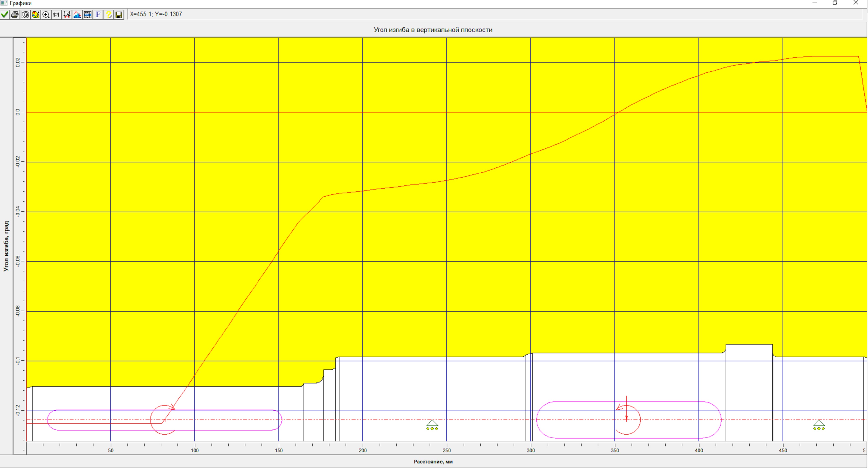Screen dimensions: 868x468
Task: Click the 'Расстояние, мм' horizontal axis label
Action: 433,462
